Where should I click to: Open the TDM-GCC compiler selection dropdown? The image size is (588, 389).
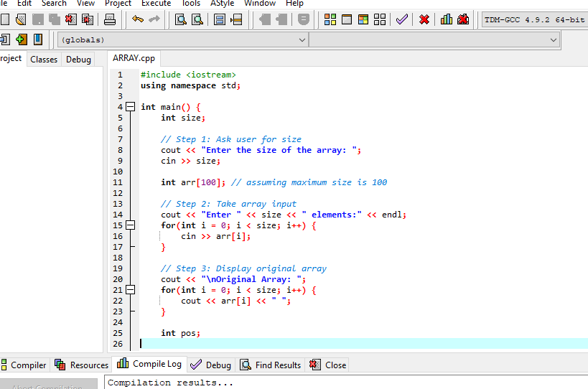coord(535,20)
